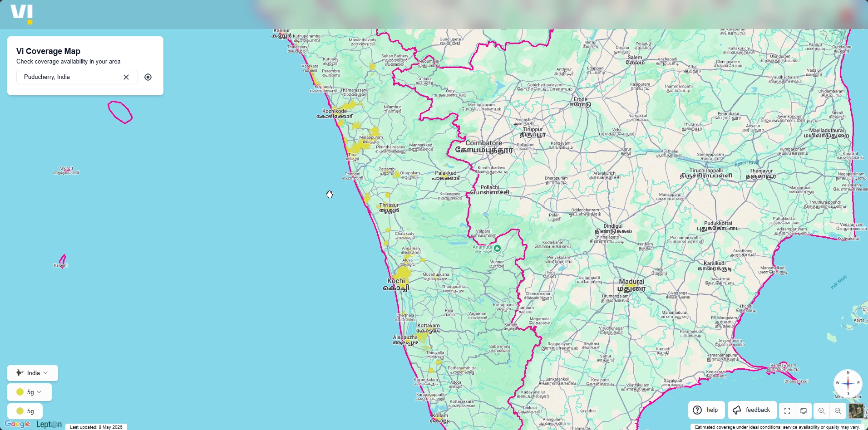Open the India country dropdown
The image size is (868, 430).
coord(33,373)
